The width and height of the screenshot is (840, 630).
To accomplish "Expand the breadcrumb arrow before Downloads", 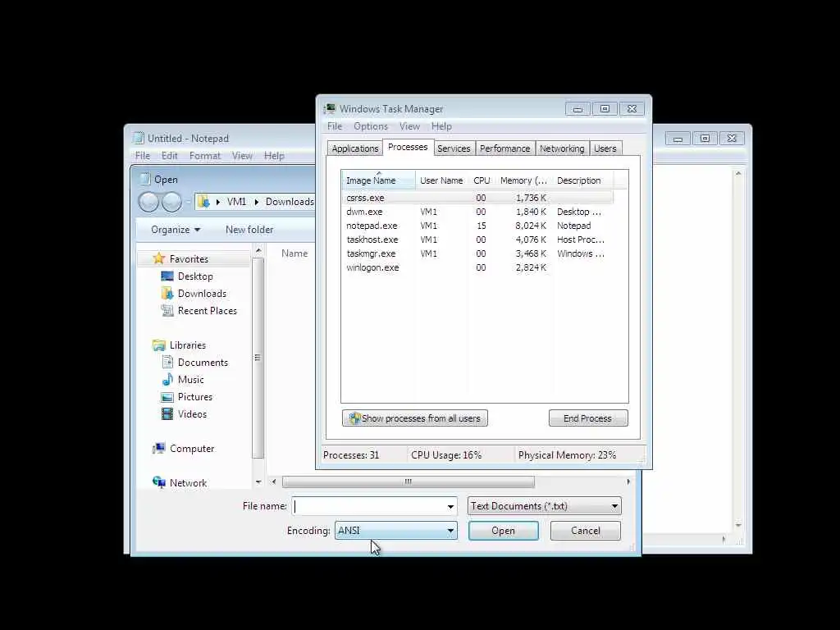I will [x=257, y=202].
